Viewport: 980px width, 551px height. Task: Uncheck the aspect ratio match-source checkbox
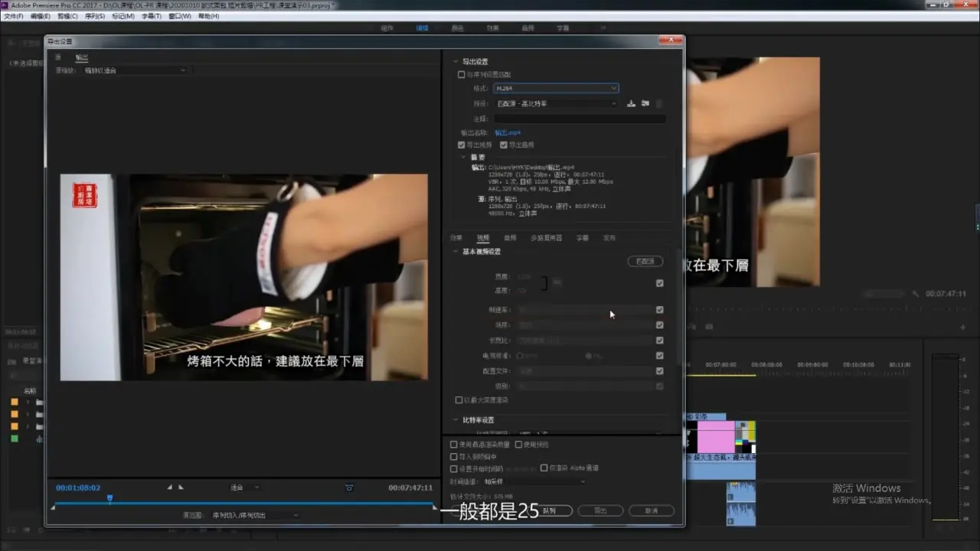(659, 341)
